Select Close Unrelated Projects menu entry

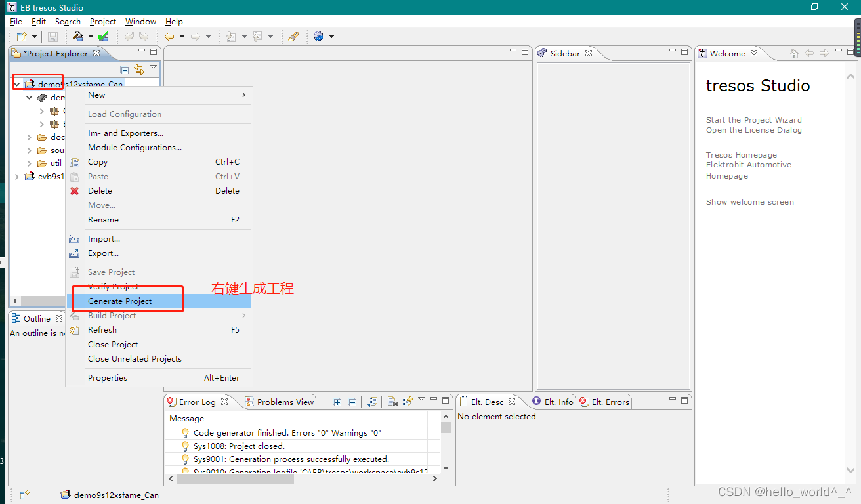click(x=159, y=359)
